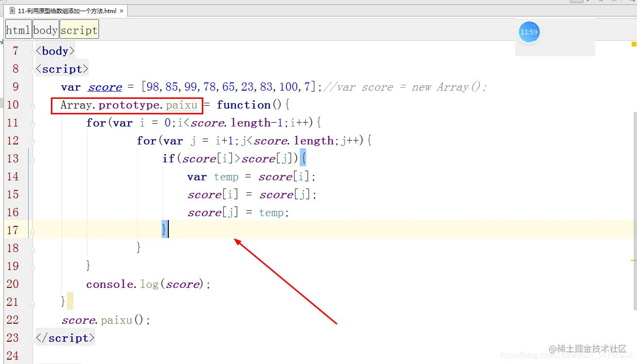Viewport: 637px width, 364px height.
Task: Click score[j] = temp on line 16
Action: click(235, 213)
